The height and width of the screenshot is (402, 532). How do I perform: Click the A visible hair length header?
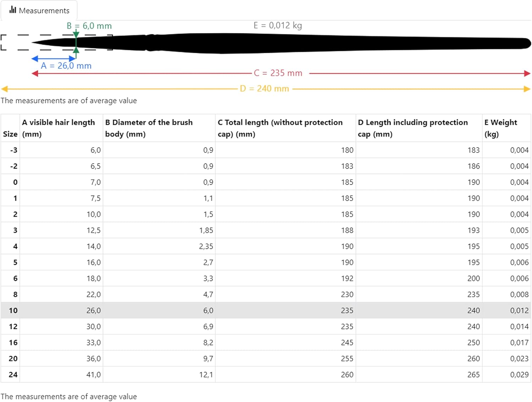coord(59,128)
